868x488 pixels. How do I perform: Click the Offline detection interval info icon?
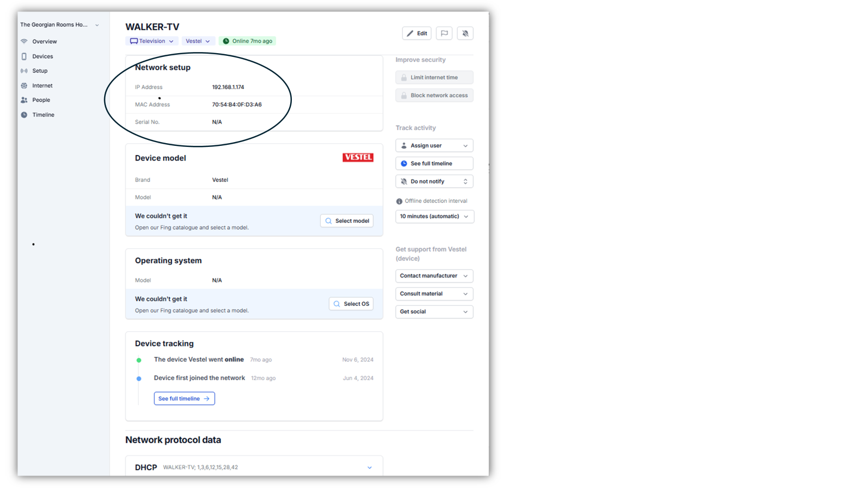point(399,201)
